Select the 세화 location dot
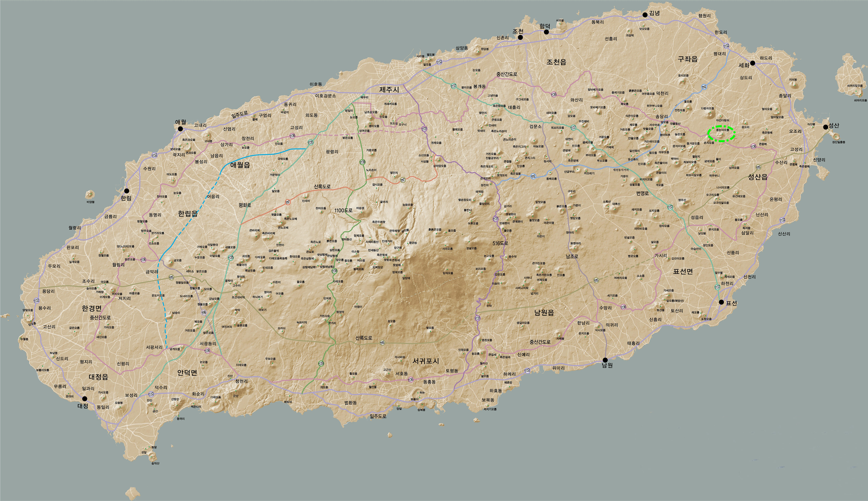Viewport: 868px width, 501px height. pos(753,63)
